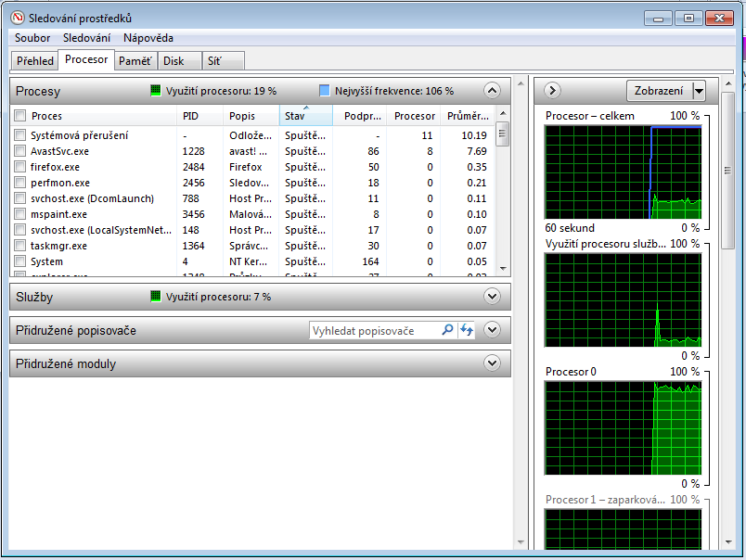Click the Procesy section title
746x560 pixels.
coord(38,91)
